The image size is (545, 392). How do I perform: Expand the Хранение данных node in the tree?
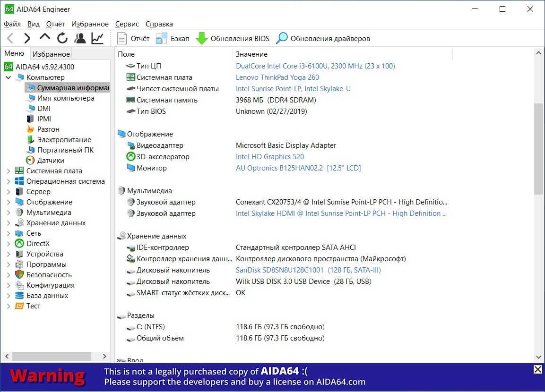point(9,223)
